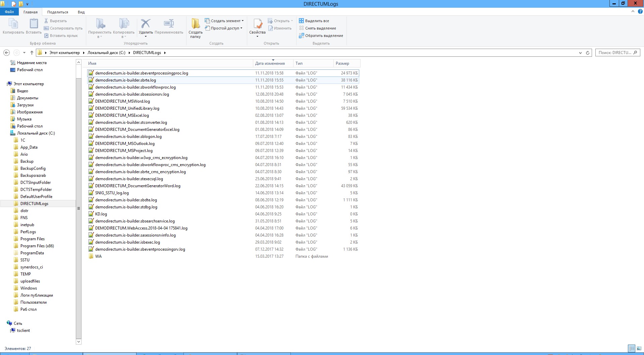The image size is (644, 355).
Task: Refresh the folder via address bar icon
Action: (x=588, y=53)
